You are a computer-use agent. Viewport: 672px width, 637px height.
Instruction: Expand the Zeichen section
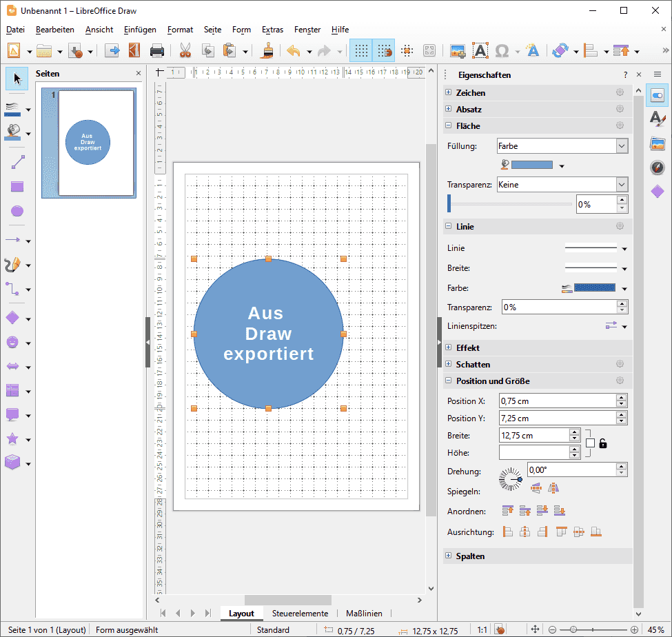click(448, 92)
